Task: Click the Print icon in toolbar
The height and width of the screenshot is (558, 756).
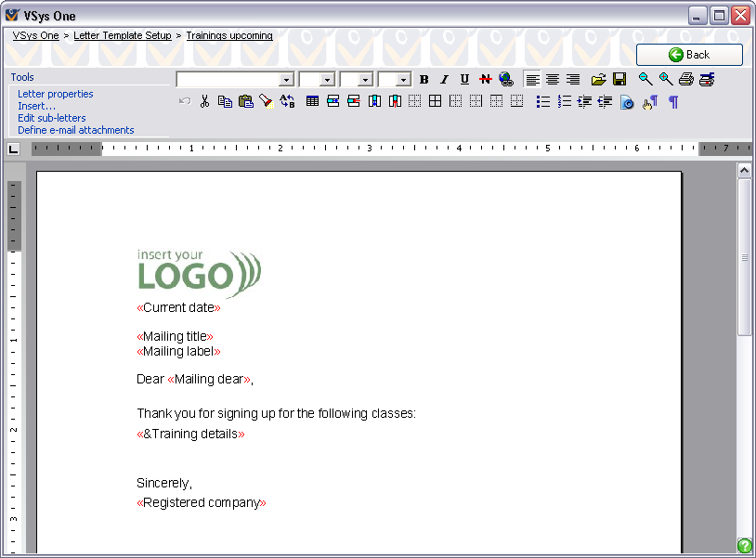Action: coord(685,80)
